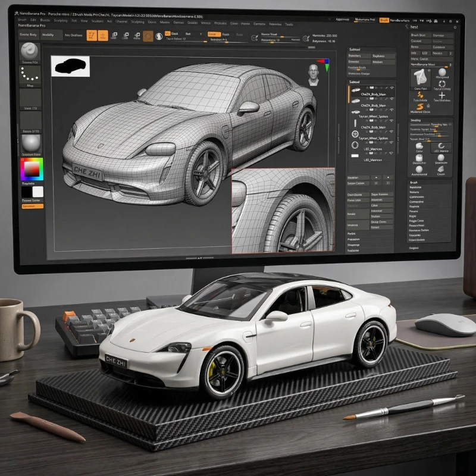Click the Scoche Body button
Screen dimensions: 476x476
tap(28, 35)
